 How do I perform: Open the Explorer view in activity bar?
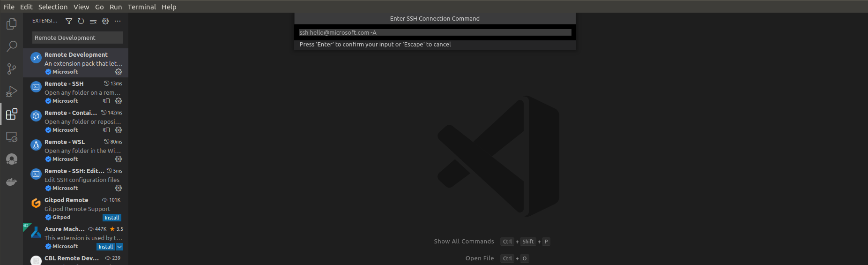pos(12,23)
